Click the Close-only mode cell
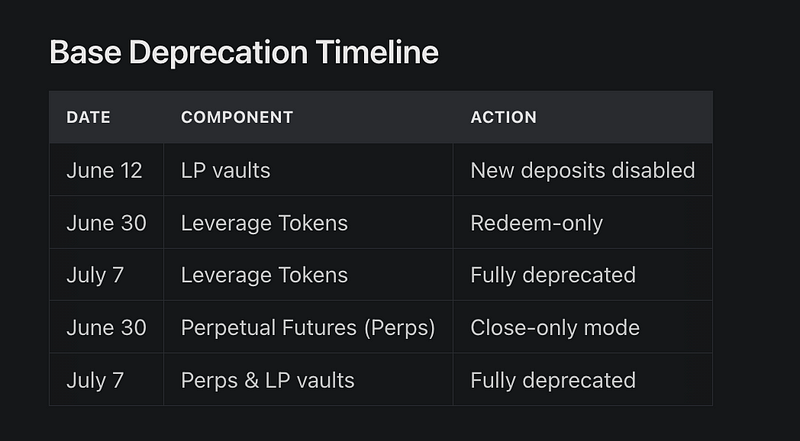Viewport: 800px width, 441px height. [555, 328]
